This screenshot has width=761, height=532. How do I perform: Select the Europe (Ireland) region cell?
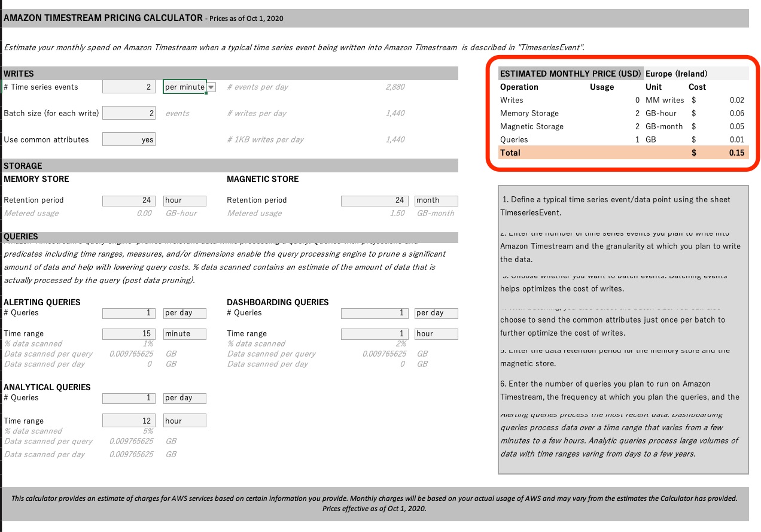pyautogui.click(x=676, y=74)
